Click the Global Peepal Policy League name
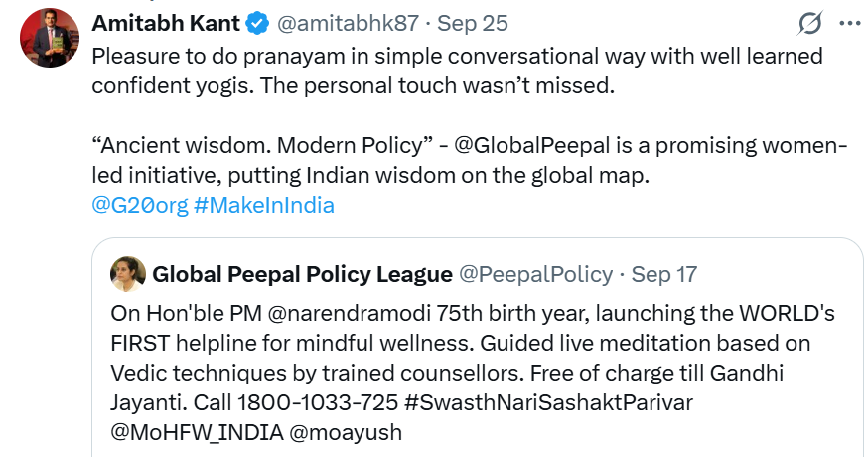The height and width of the screenshot is (457, 868). tap(302, 274)
